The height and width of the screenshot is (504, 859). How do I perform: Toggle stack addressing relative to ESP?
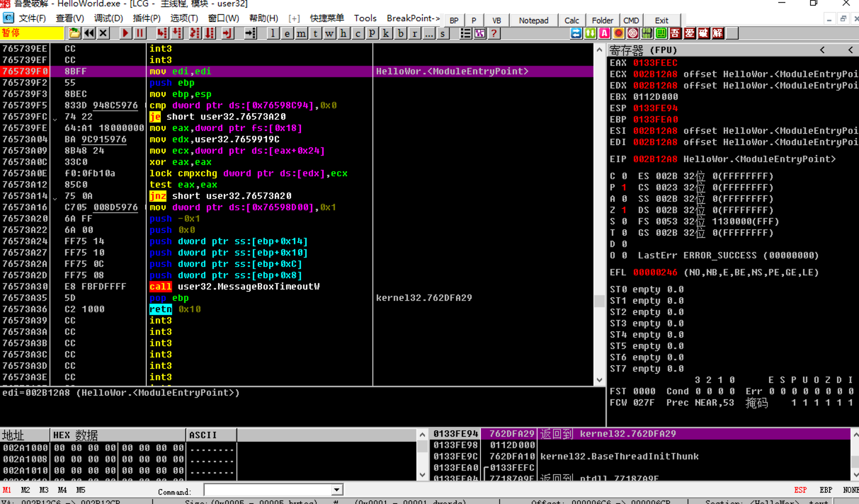pyautogui.click(x=800, y=490)
